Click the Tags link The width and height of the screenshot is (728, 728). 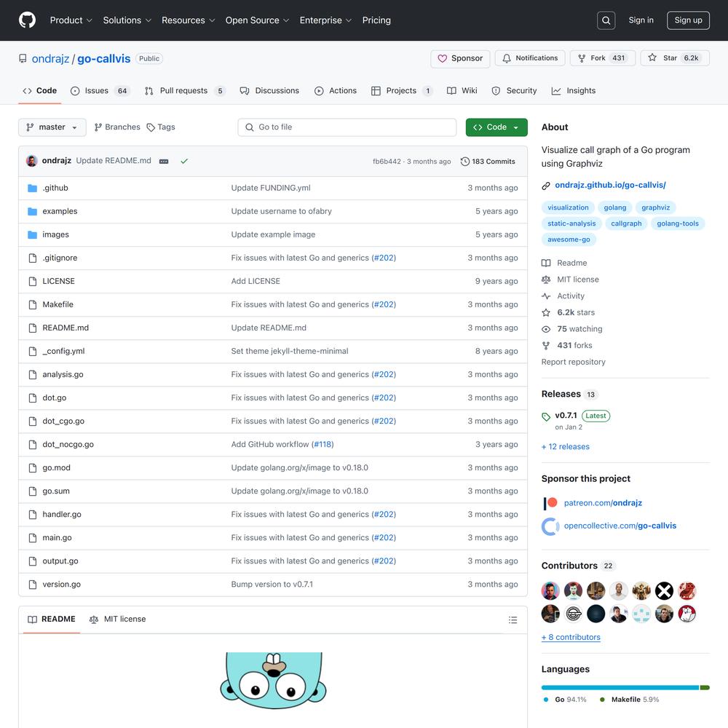tap(161, 127)
